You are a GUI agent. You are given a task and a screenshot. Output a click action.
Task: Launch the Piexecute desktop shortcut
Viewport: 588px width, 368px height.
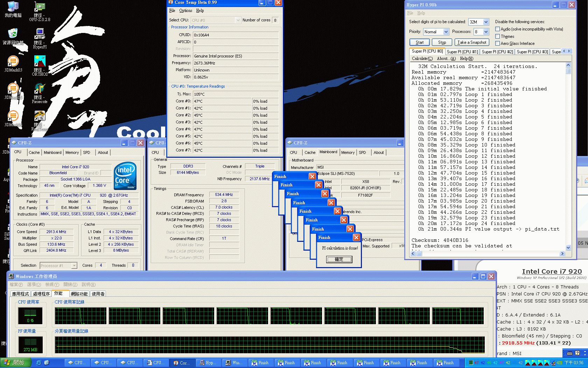(x=40, y=93)
